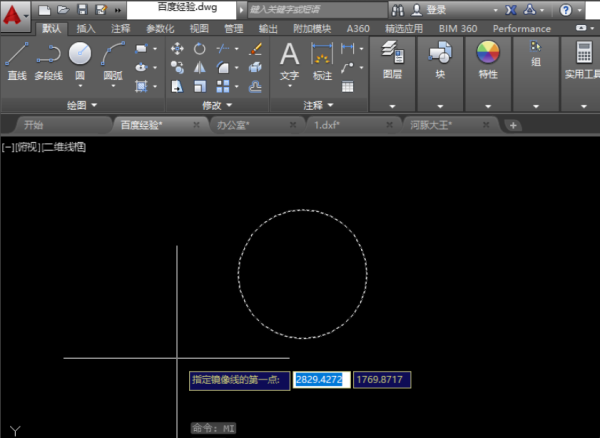This screenshot has height=438, width=600.
Task: Click the Fillet tool icon
Action: click(x=223, y=67)
